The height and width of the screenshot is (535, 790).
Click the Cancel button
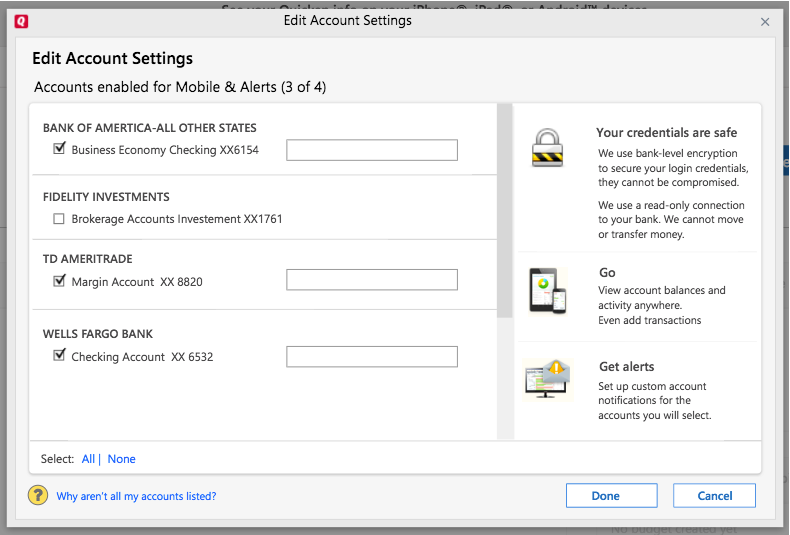(x=714, y=496)
